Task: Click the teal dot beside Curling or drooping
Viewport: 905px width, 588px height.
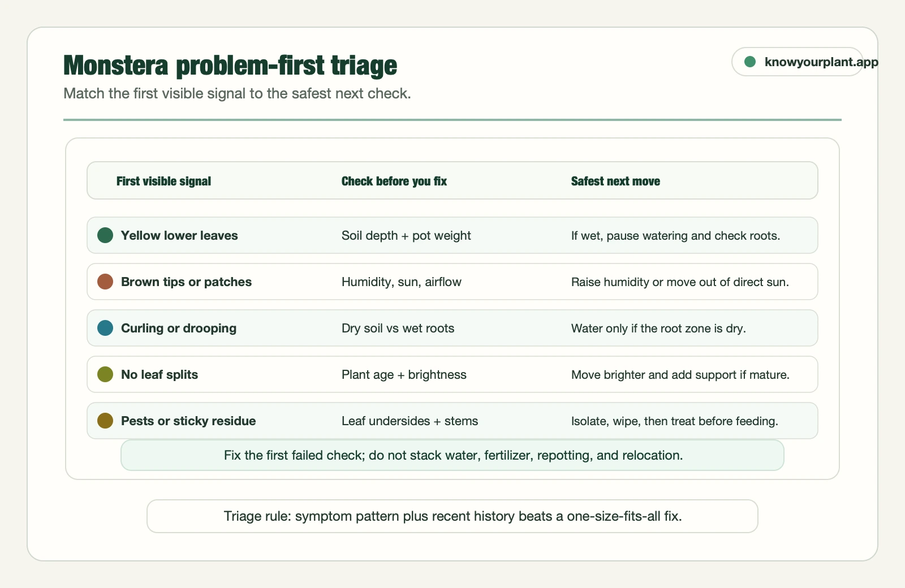Action: [x=105, y=328]
